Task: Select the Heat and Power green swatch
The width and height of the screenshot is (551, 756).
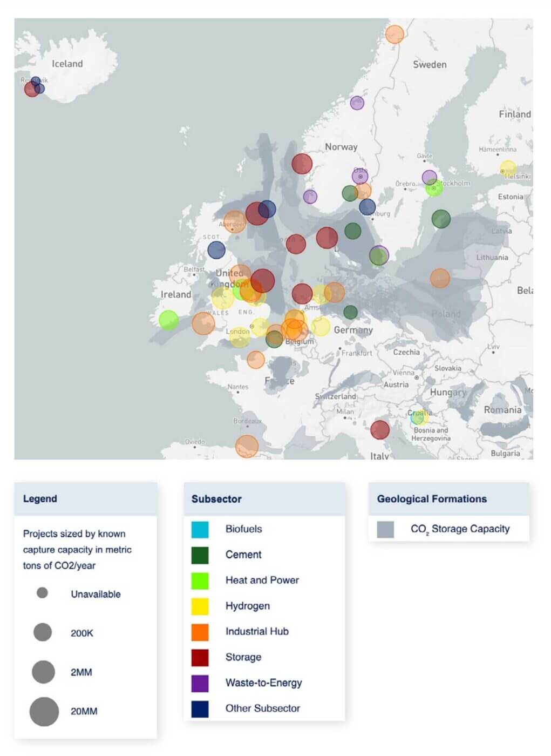Action: point(200,580)
